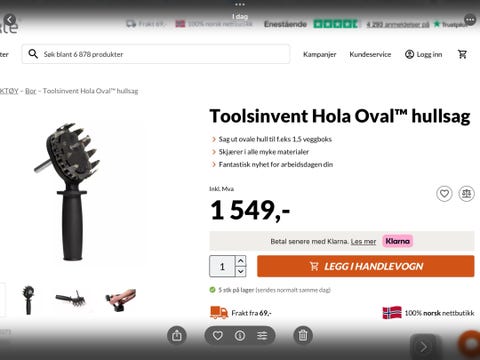Screen dimensions: 480x360
Task: Decrease quantity with the down arrow
Action: 241,272
